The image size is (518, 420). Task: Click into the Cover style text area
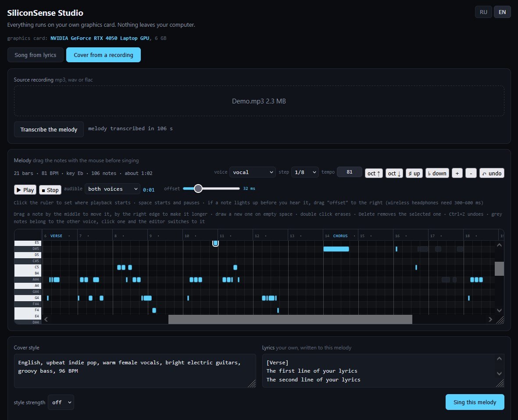pyautogui.click(x=135, y=371)
